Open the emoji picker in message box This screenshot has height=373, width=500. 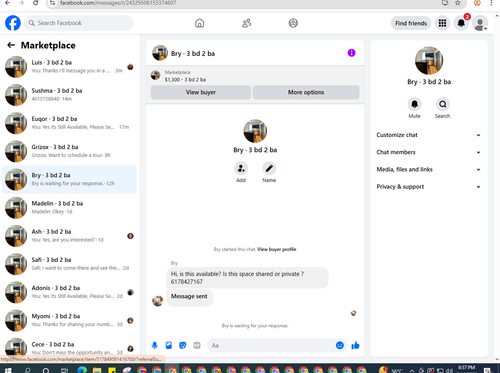point(340,345)
